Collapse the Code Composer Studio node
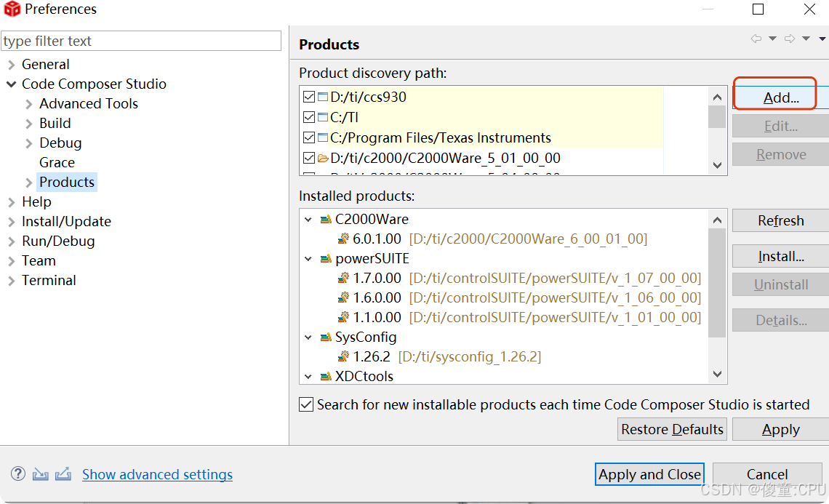The width and height of the screenshot is (829, 504). tap(11, 84)
